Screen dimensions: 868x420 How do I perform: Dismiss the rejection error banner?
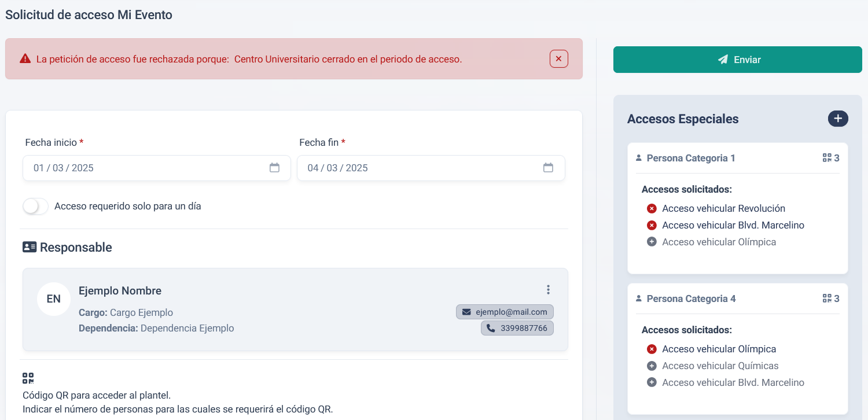click(x=558, y=58)
